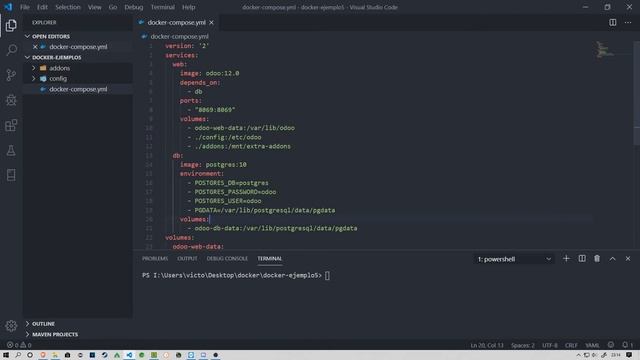This screenshot has width=640, height=360.
Task: Click the Ln 20, Col 13 cursor position indicator
Action: (x=487, y=345)
